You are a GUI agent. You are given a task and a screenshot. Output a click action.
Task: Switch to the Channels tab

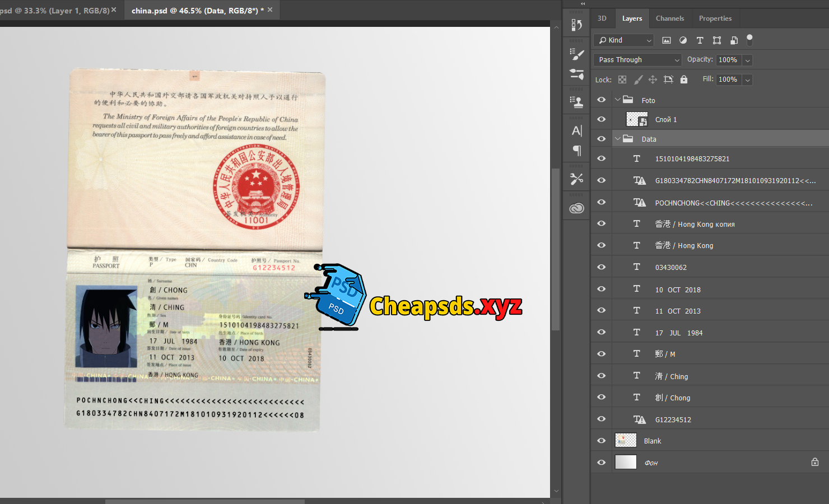pos(669,18)
